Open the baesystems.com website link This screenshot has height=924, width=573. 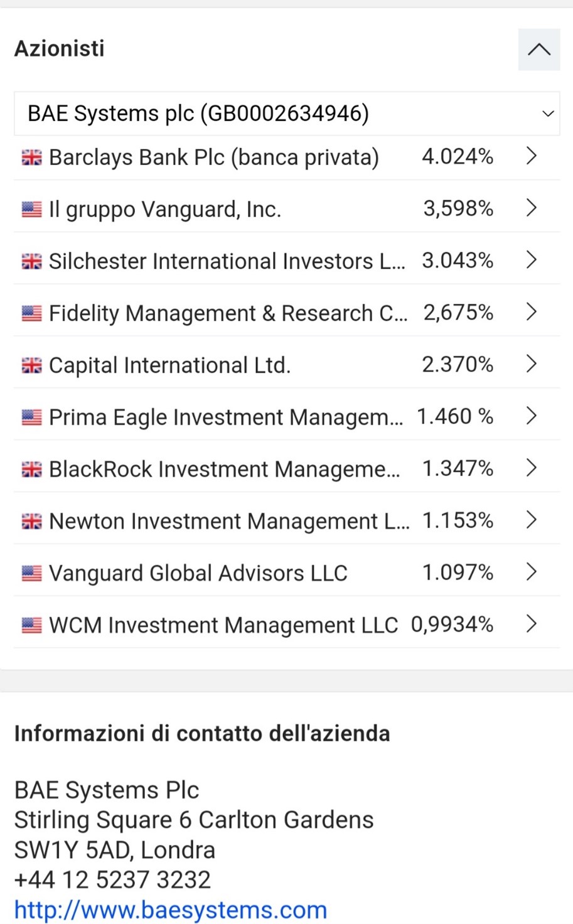171,910
